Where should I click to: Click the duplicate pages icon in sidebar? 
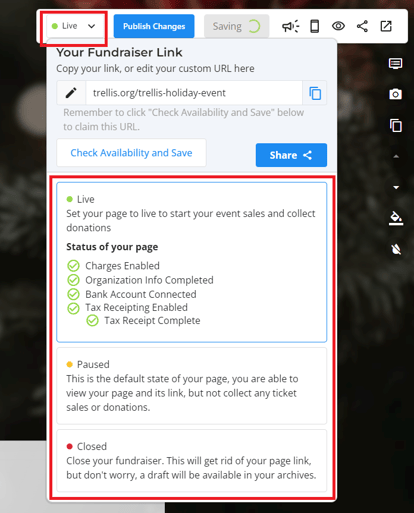click(396, 125)
